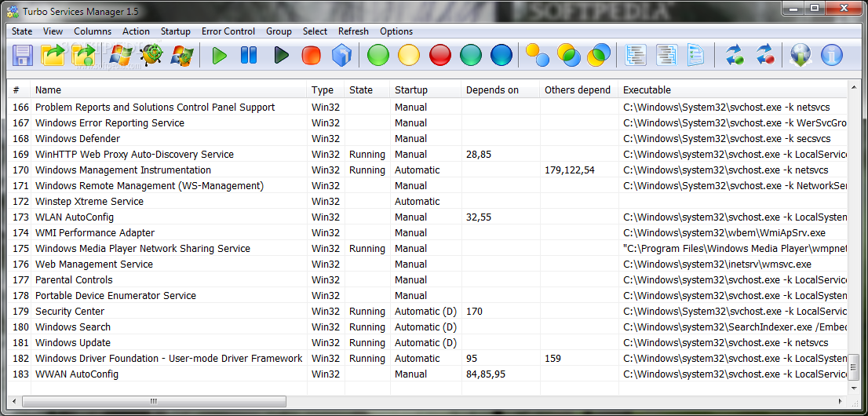Image resolution: width=868 pixels, height=416 pixels.
Task: Click the refresh arrows with red dot icon
Action: pyautogui.click(x=765, y=55)
